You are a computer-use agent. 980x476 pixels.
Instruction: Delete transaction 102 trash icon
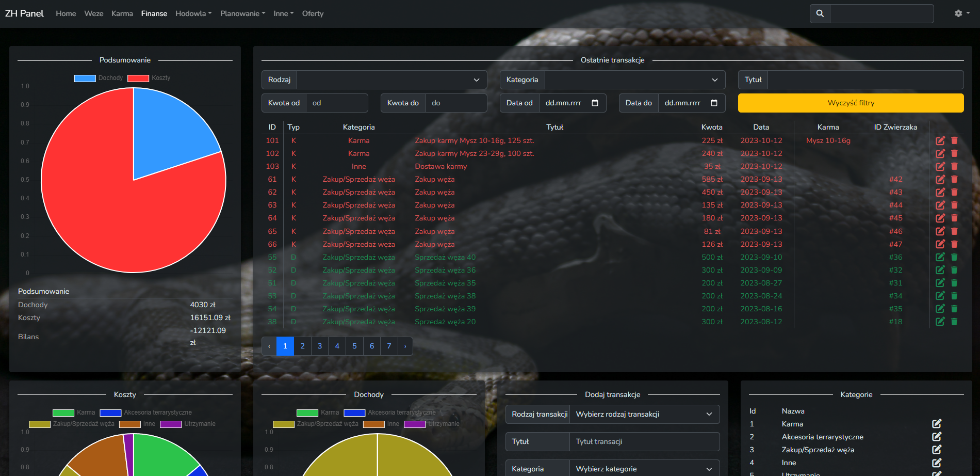(x=954, y=153)
